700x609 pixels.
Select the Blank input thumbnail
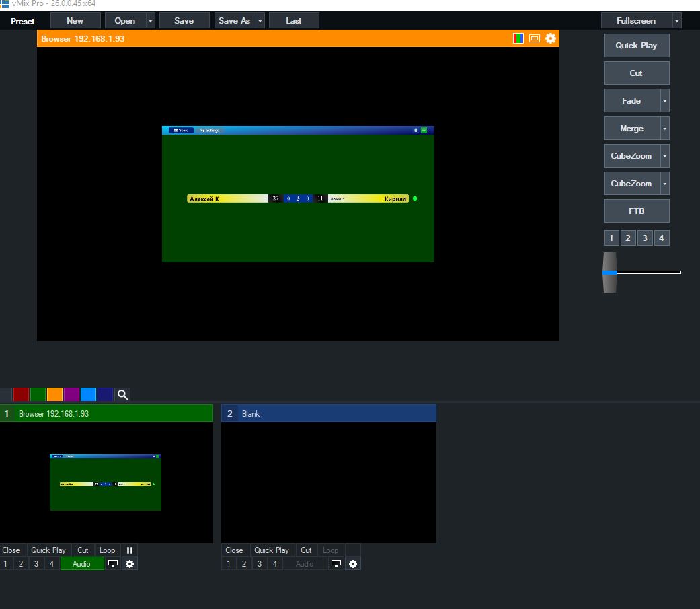coord(328,482)
